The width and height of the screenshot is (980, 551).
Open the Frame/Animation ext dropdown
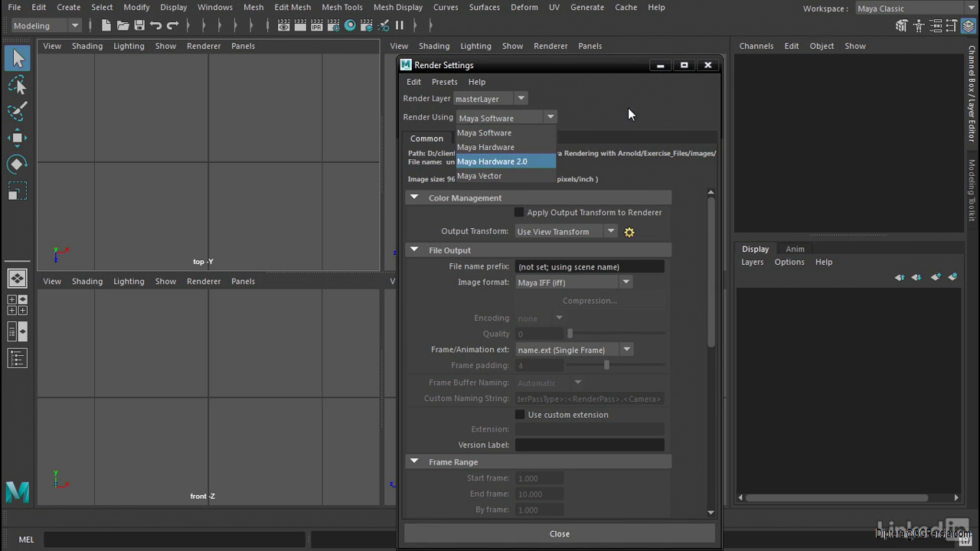coord(573,350)
